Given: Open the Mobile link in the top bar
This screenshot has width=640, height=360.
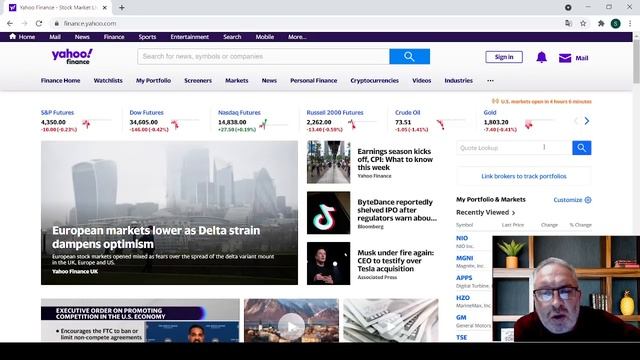Looking at the screenshot, I should click(x=264, y=37).
